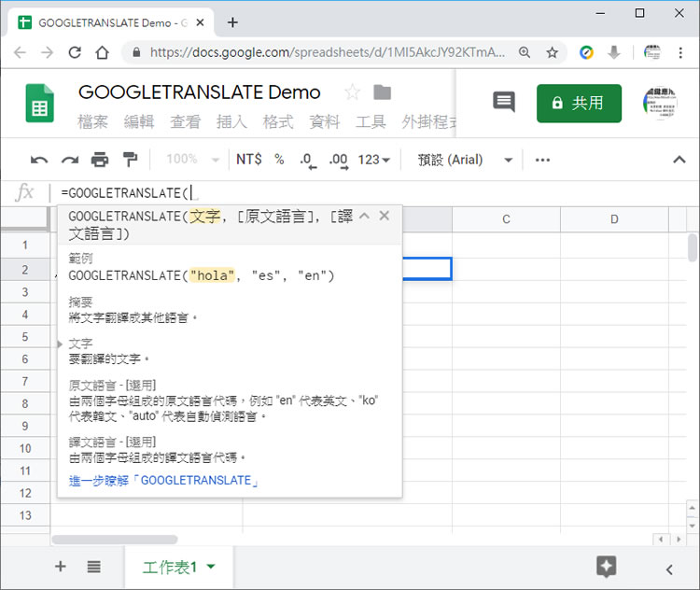Screen dimensions: 700x590
Task: Open the 預設 (Arial) font dropdown
Action: click(x=465, y=160)
